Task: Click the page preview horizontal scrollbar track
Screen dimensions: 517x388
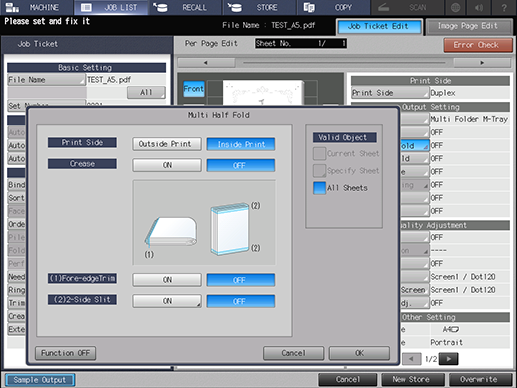Action: 344,63
